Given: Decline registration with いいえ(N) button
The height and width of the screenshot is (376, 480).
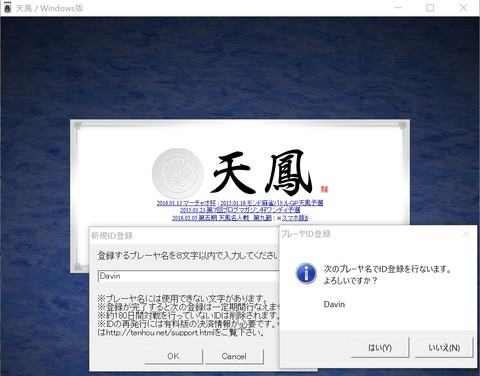Looking at the screenshot, I should [444, 348].
